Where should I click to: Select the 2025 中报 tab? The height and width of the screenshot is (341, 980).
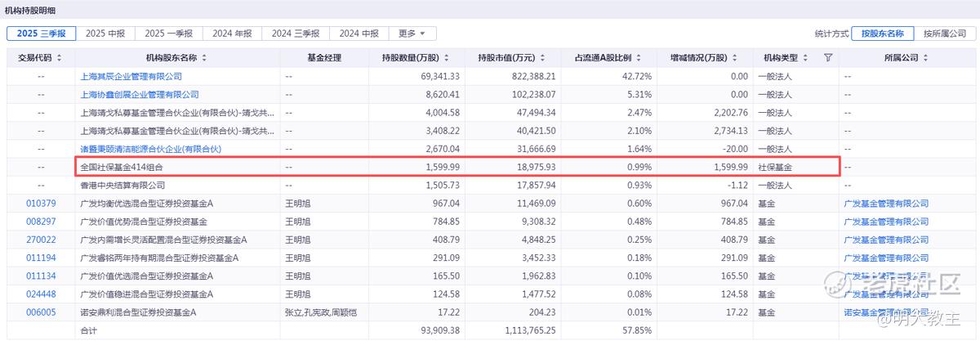pyautogui.click(x=105, y=34)
